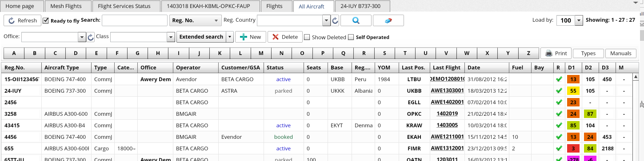
Task: Open last flight link 1402019
Action: (x=447, y=114)
